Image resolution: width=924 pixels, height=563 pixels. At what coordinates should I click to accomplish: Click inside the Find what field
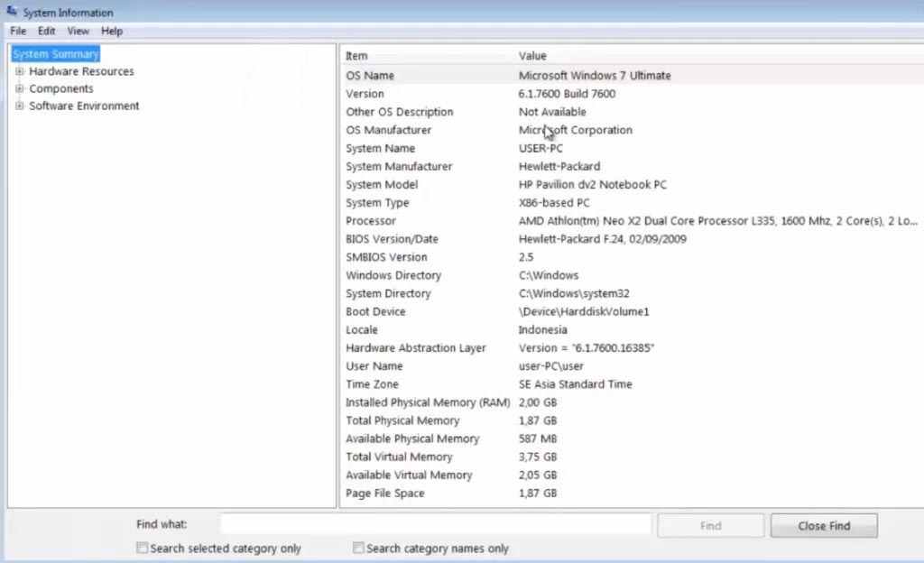coord(436,524)
